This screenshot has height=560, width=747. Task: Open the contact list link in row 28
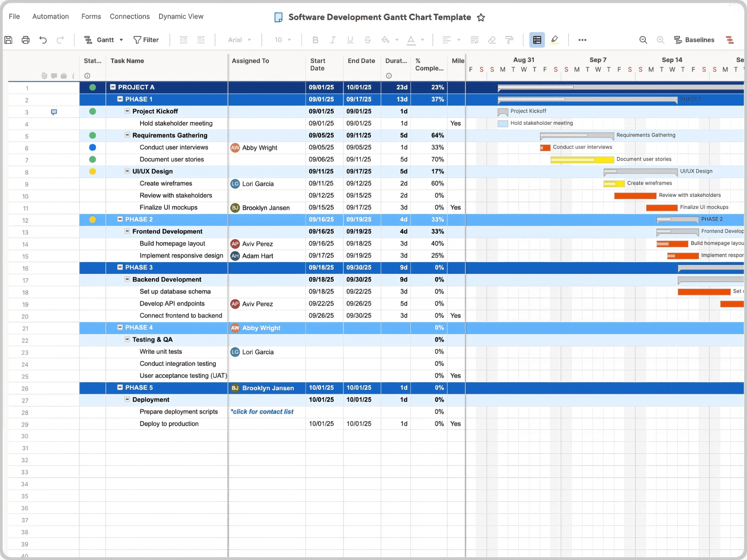point(262,411)
